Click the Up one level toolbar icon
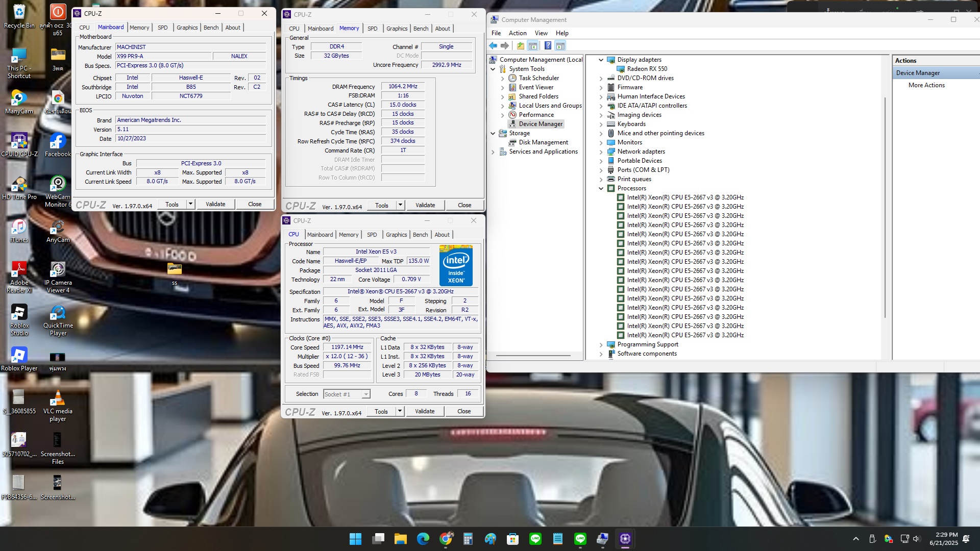 [x=520, y=46]
